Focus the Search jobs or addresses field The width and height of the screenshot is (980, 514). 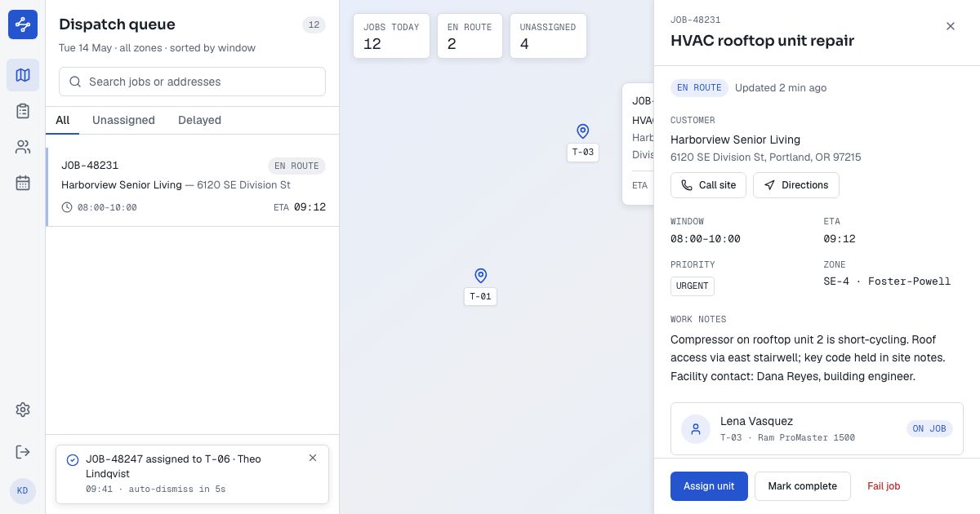pyautogui.click(x=192, y=82)
